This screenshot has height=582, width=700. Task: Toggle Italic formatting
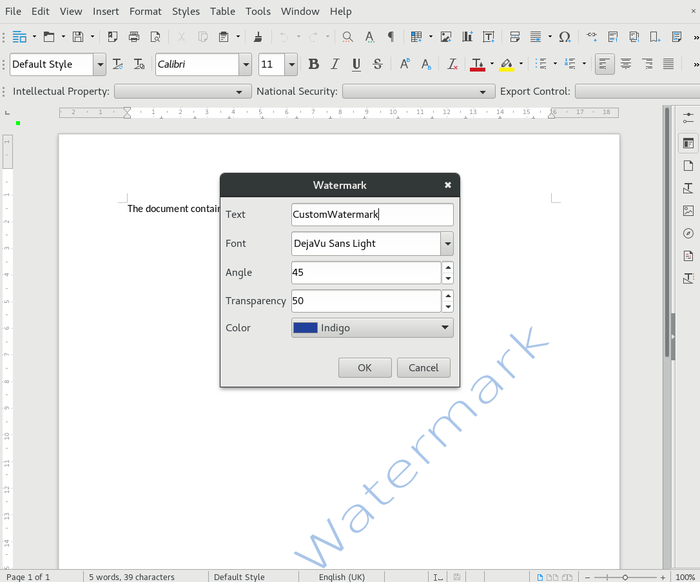pyautogui.click(x=335, y=64)
